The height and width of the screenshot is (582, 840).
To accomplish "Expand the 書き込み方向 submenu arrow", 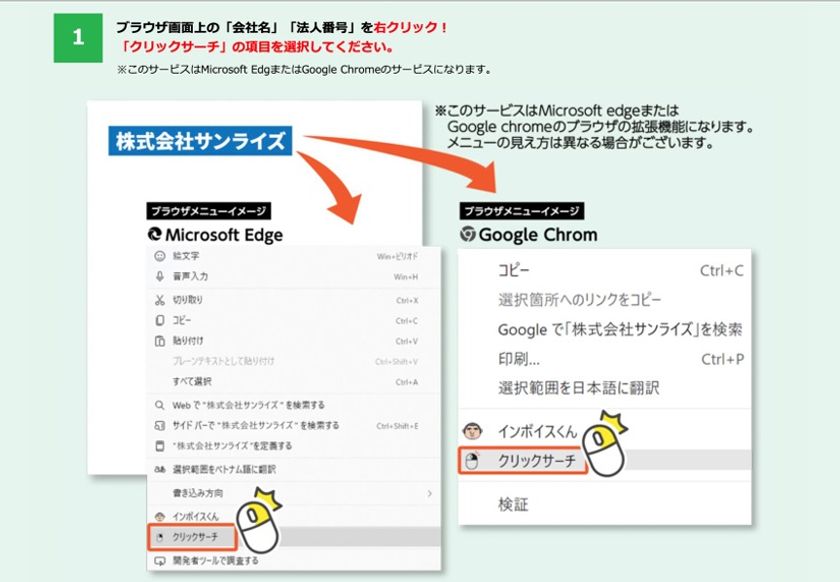I will [430, 494].
